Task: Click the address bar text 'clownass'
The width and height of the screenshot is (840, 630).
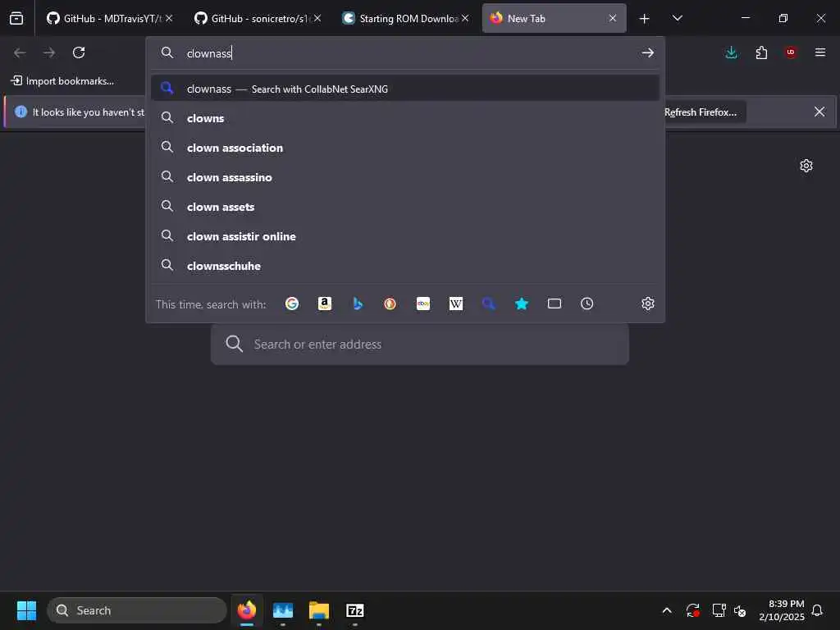Action: pos(209,53)
